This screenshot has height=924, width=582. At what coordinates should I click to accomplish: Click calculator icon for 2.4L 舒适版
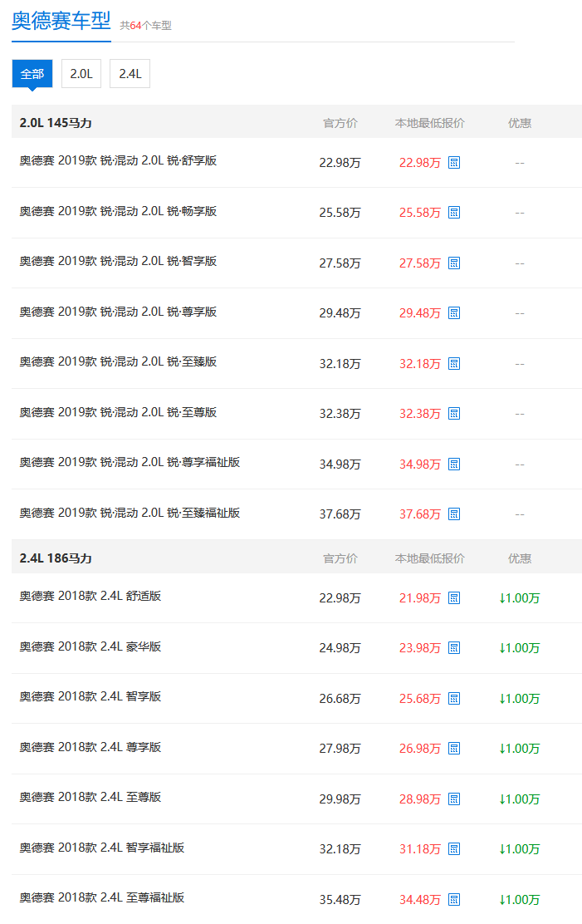point(454,598)
